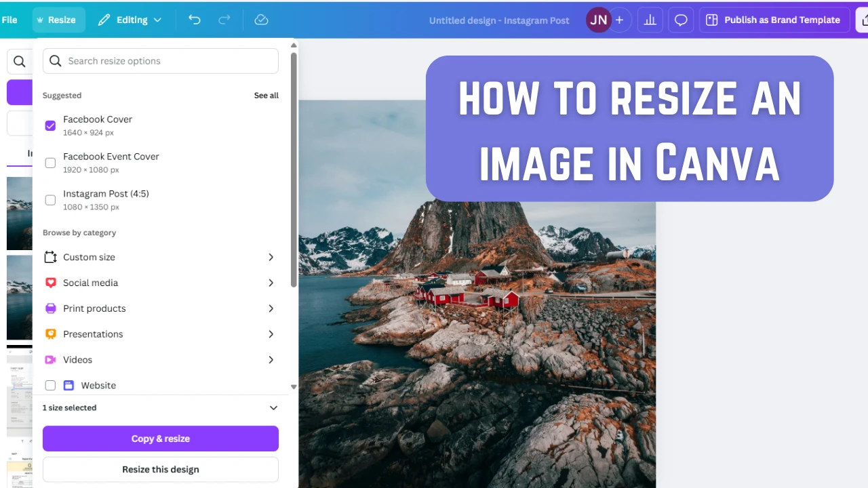
Task: Open the analytics bar chart icon
Action: pyautogui.click(x=650, y=20)
